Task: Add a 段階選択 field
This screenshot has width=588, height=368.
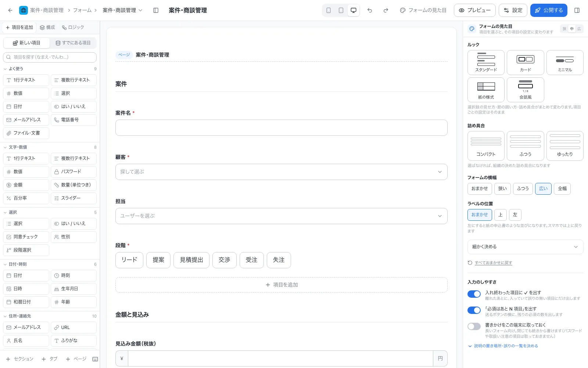Action: pos(26,250)
